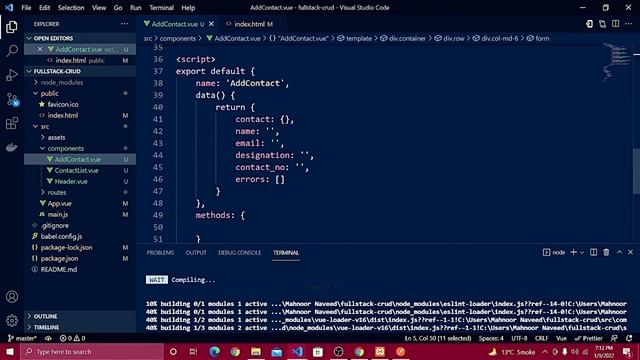Open the File menu
Image resolution: width=640 pixels, height=360 pixels.
point(26,8)
